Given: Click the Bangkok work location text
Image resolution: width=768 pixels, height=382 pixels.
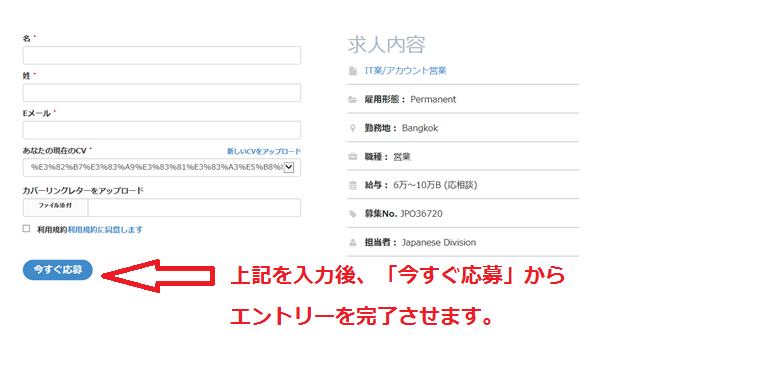Looking at the screenshot, I should (420, 128).
